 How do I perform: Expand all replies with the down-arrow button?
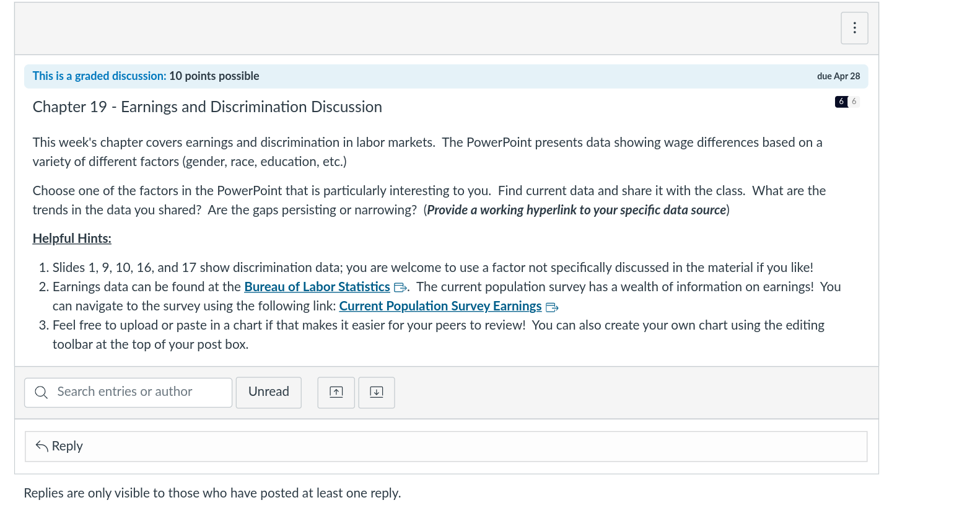376,392
